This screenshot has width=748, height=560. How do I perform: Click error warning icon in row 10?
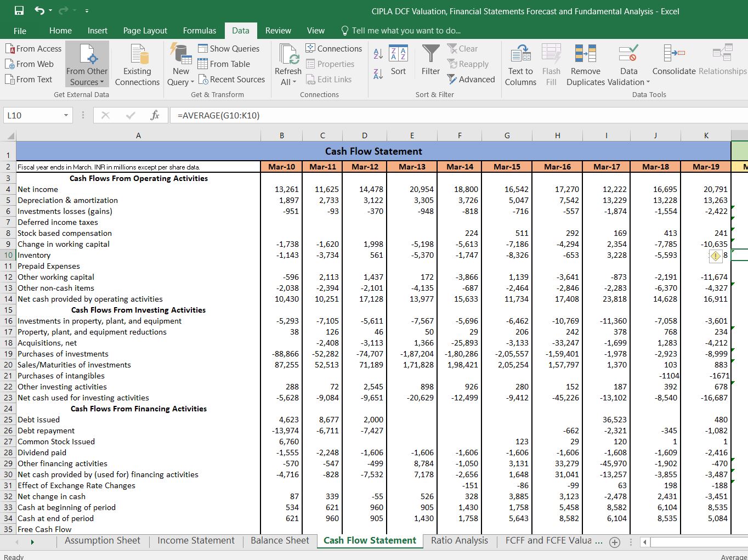point(715,256)
